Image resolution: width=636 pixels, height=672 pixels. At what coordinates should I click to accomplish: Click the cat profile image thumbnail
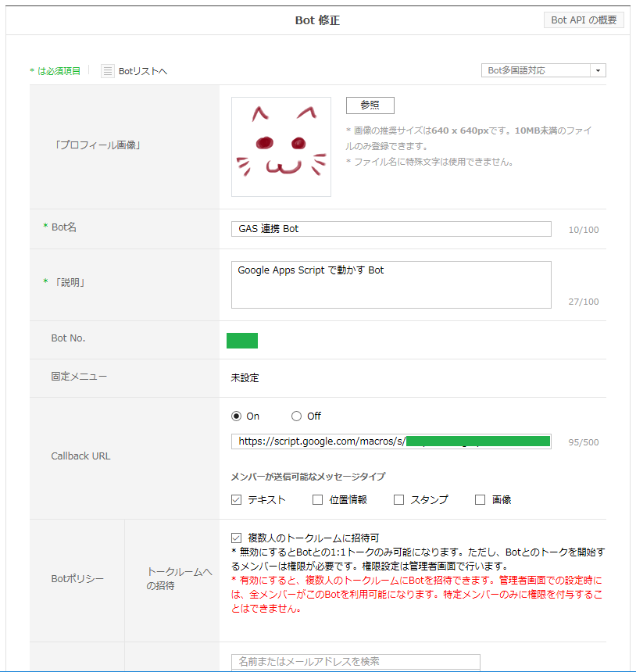click(280, 146)
